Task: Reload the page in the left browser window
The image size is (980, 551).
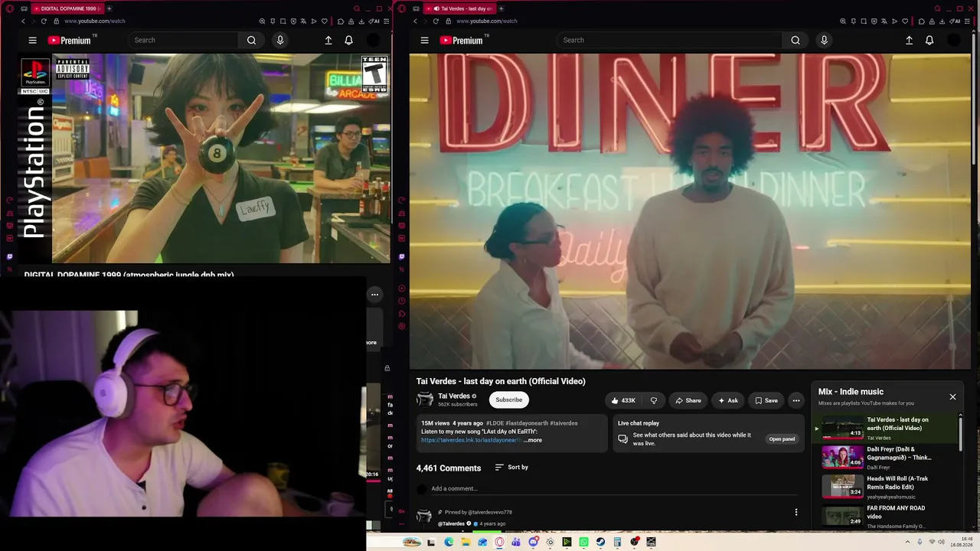Action: [44, 21]
